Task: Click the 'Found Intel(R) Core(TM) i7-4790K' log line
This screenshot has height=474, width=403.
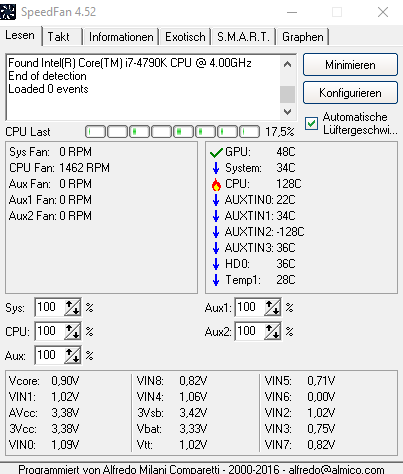Action: point(130,63)
